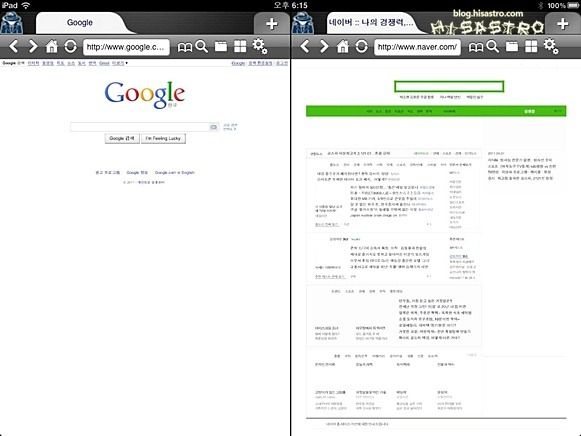Reload the Naver page in right pane
The image size is (581, 436).
(x=362, y=47)
